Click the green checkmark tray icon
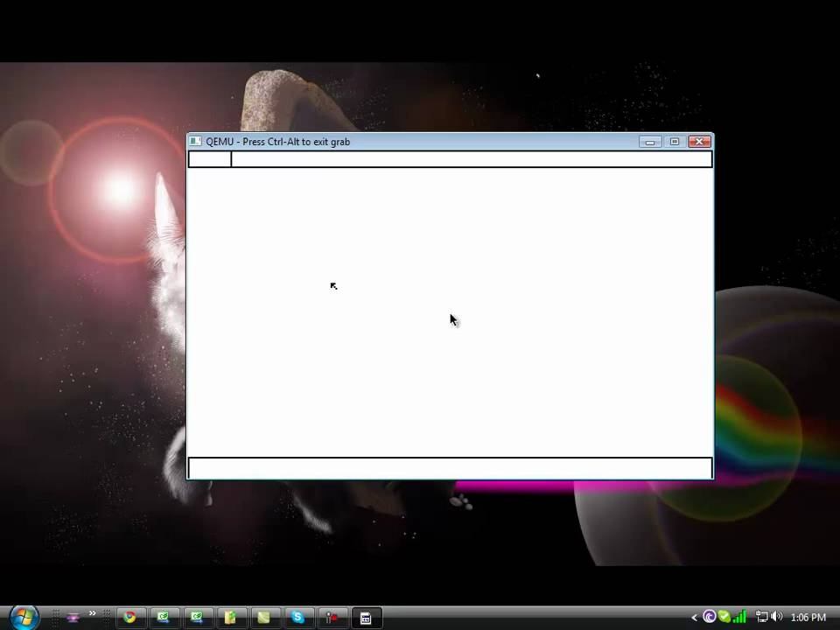840x630 pixels. click(x=724, y=617)
